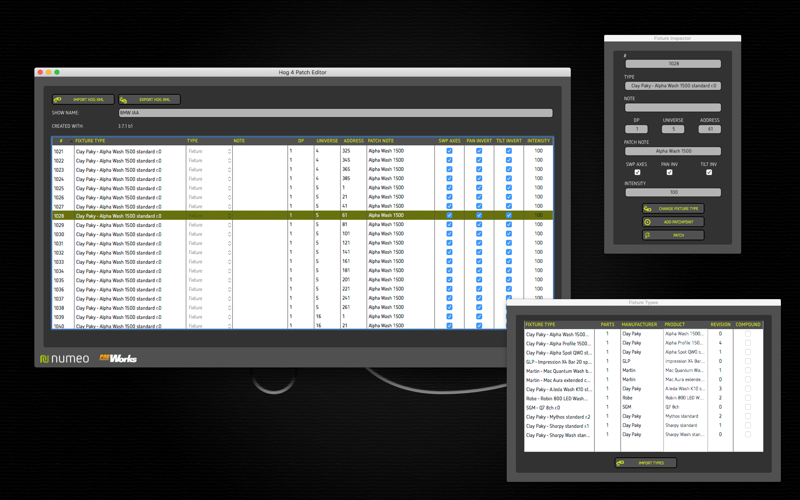Viewport: 800px width, 500px height.
Task: Open Type dropdown for fixture 1024
Action: click(209, 179)
